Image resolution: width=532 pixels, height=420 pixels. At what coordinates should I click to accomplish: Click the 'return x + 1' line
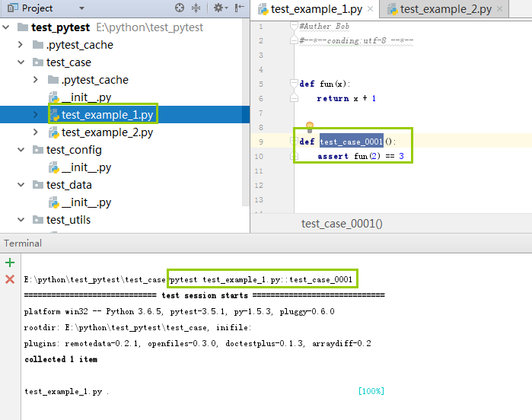pos(346,98)
